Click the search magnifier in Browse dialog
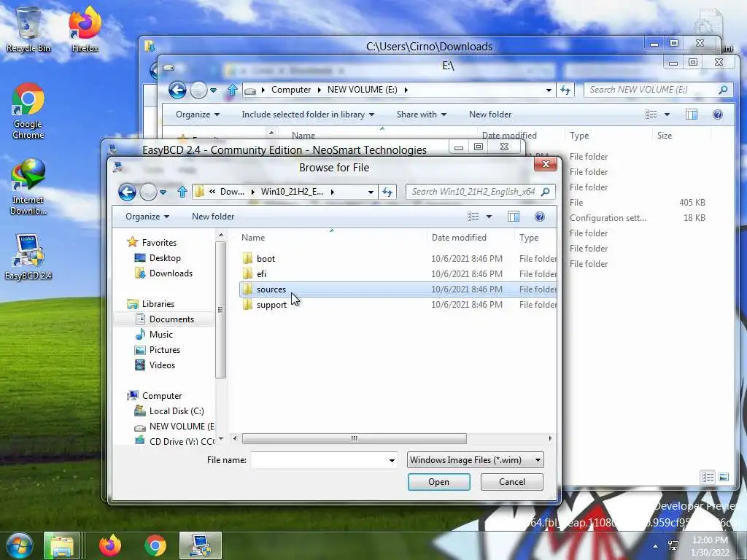Viewport: 747px width, 560px height. pyautogui.click(x=546, y=192)
